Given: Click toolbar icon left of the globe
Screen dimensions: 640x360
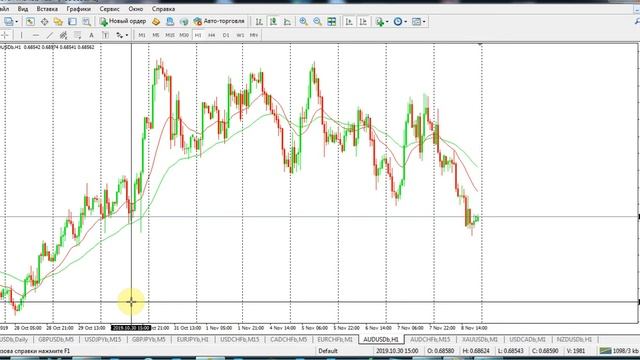Looking at the screenshot, I should [170, 22].
